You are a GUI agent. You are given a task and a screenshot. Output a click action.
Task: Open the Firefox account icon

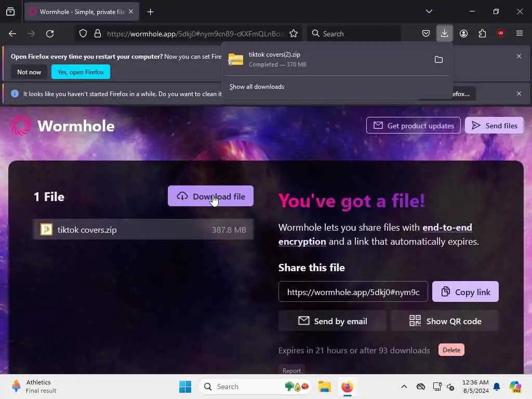coord(463,33)
